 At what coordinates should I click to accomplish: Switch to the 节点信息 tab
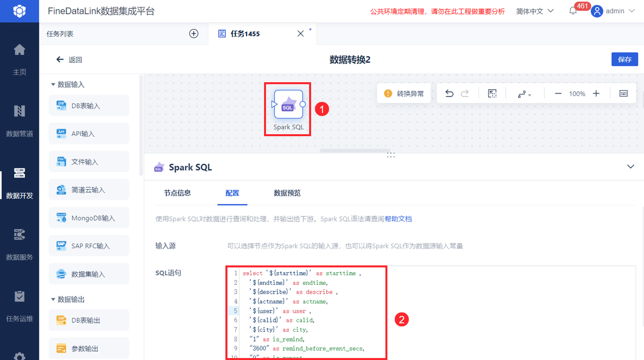coord(177,193)
